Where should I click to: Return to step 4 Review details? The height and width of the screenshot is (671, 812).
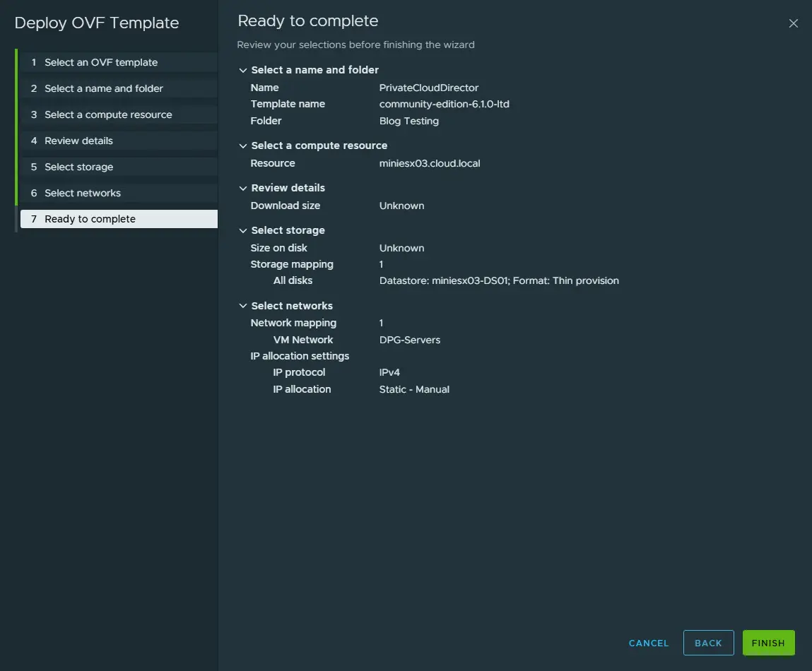click(x=78, y=141)
